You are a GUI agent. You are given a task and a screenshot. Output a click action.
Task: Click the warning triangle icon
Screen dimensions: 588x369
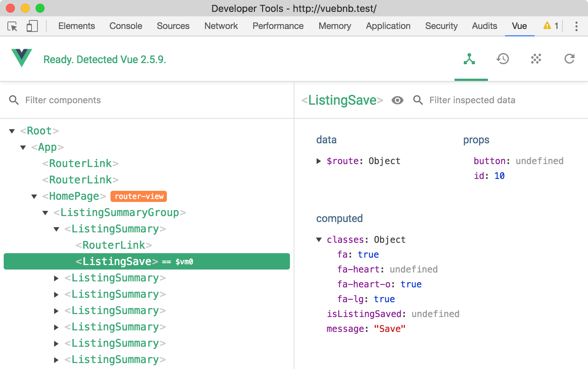547,26
